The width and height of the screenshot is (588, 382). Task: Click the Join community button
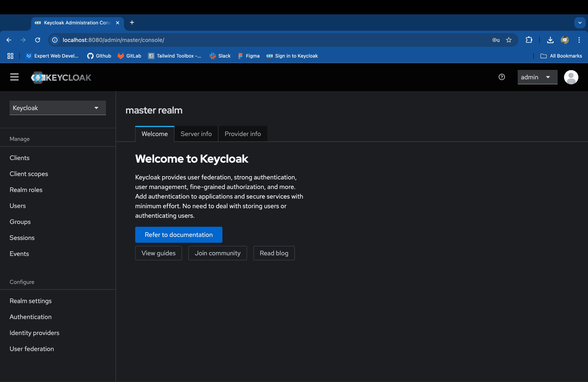[217, 253]
